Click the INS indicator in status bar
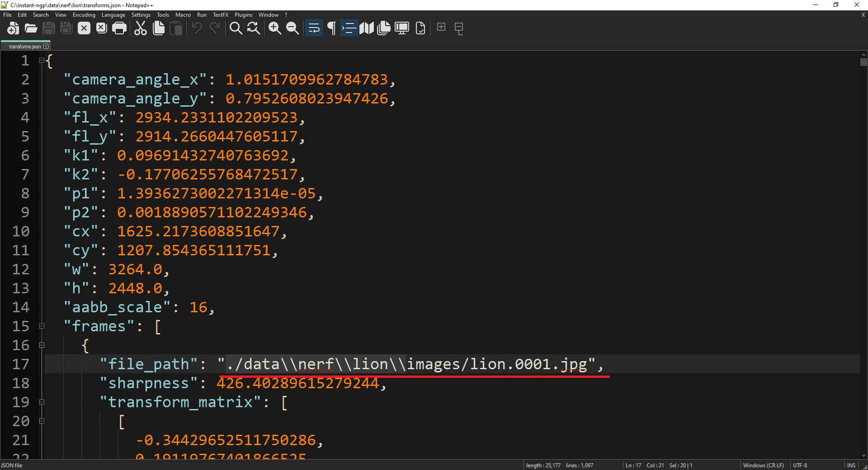The width and height of the screenshot is (868, 470). 851,465
